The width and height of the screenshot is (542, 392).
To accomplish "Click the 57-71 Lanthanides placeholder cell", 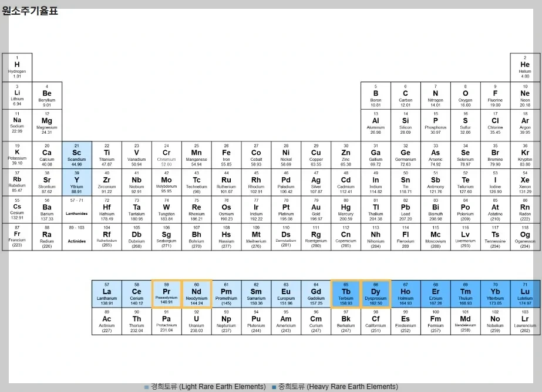I will click(x=77, y=209).
